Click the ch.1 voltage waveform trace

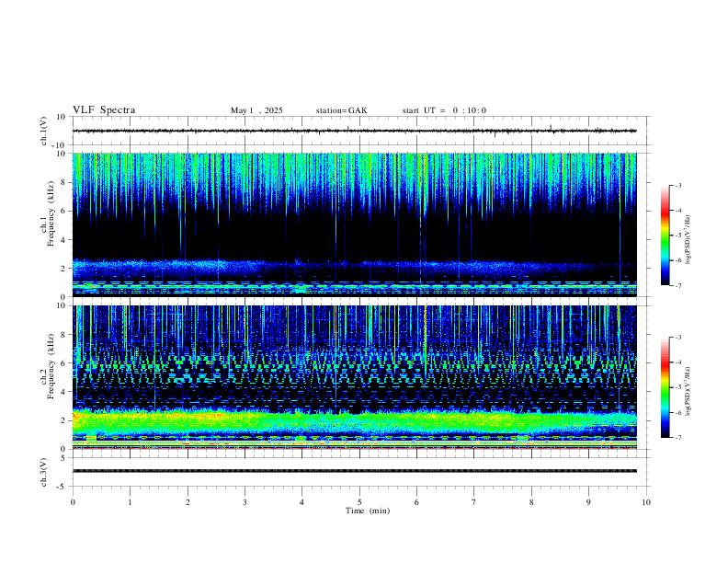[x=354, y=131]
